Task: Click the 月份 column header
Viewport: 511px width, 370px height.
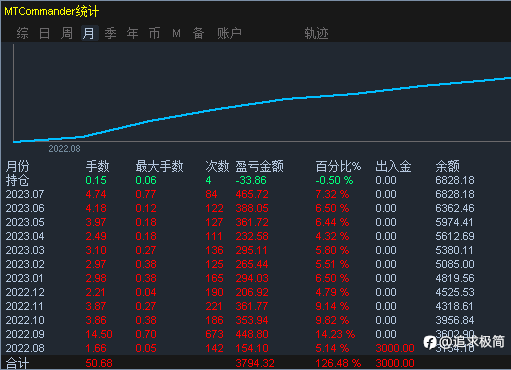Action: click(18, 166)
